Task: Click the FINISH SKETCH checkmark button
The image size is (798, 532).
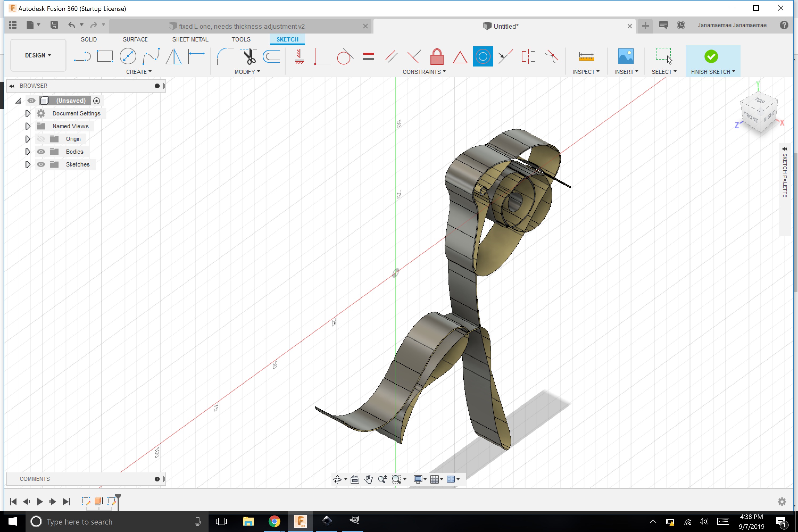Action: point(711,56)
